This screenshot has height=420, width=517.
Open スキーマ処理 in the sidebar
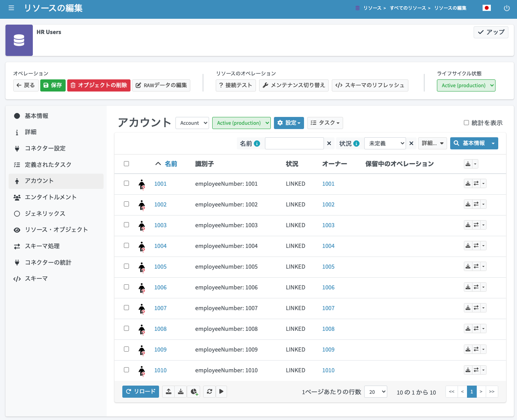click(56, 246)
